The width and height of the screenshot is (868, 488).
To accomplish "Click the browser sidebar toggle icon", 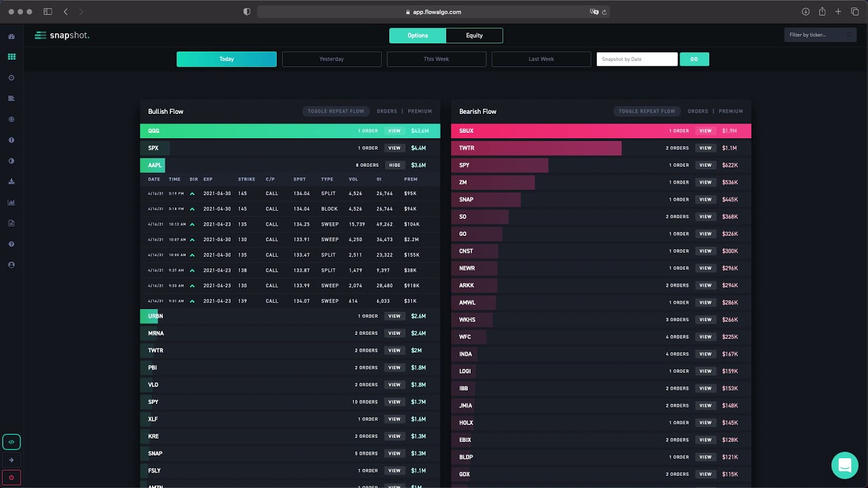I will (x=47, y=12).
